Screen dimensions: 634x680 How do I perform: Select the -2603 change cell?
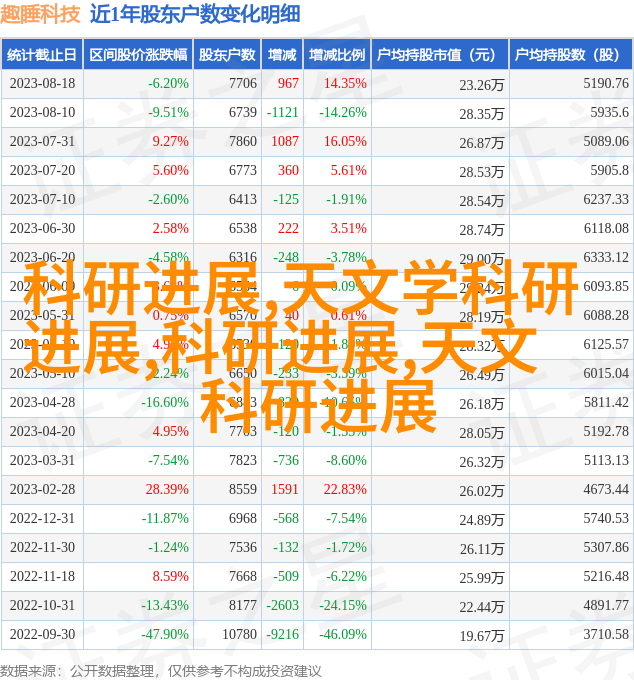point(282,606)
